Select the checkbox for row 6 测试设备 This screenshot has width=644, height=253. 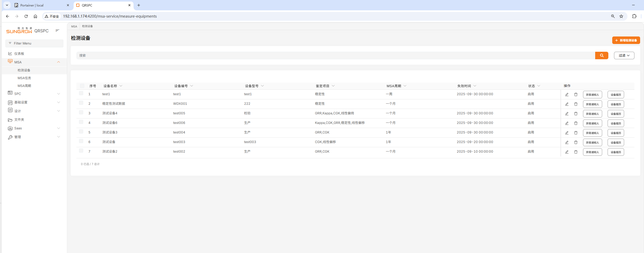(x=81, y=141)
